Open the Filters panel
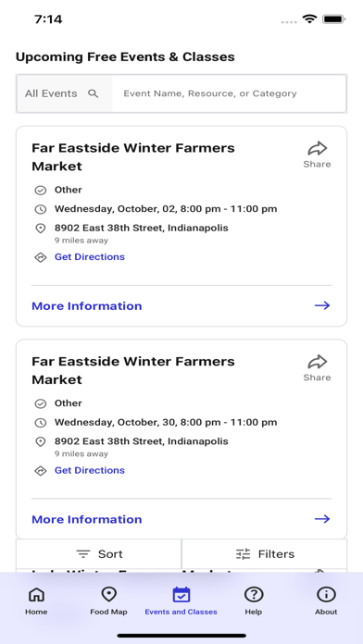The width and height of the screenshot is (363, 644). (264, 554)
